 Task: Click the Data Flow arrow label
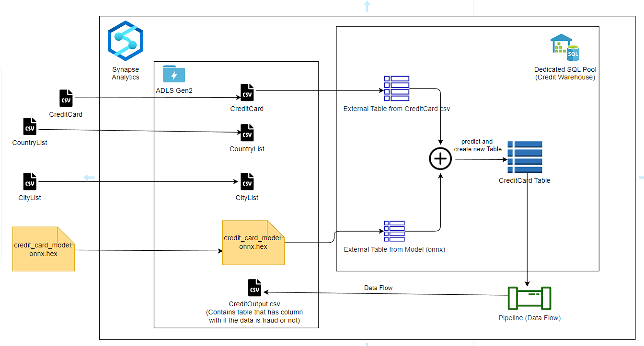click(378, 288)
